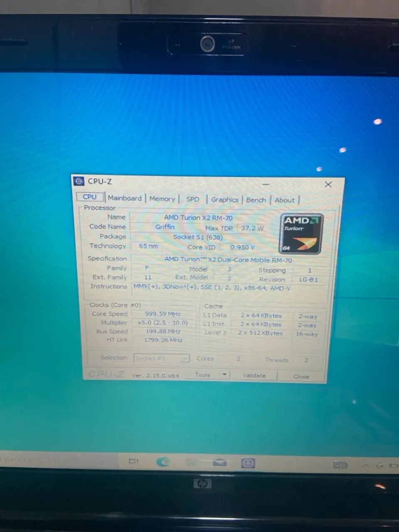Viewport: 399px width, 532px height.
Task: Click the Cores count value
Action: click(x=238, y=359)
